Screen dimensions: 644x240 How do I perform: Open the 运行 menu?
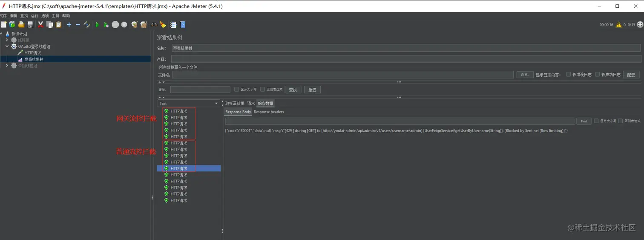click(34, 16)
